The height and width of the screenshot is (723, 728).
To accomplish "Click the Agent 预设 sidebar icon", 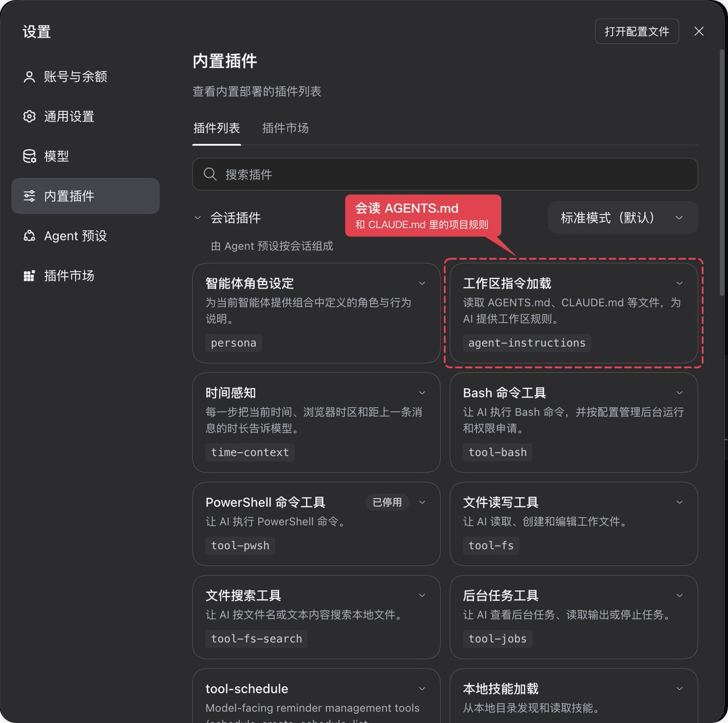I will [x=29, y=236].
